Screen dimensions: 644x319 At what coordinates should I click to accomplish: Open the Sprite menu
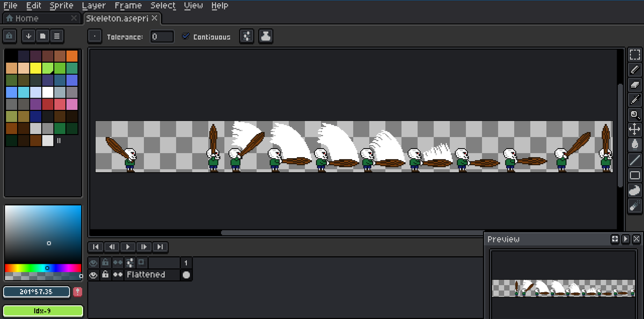[61, 5]
